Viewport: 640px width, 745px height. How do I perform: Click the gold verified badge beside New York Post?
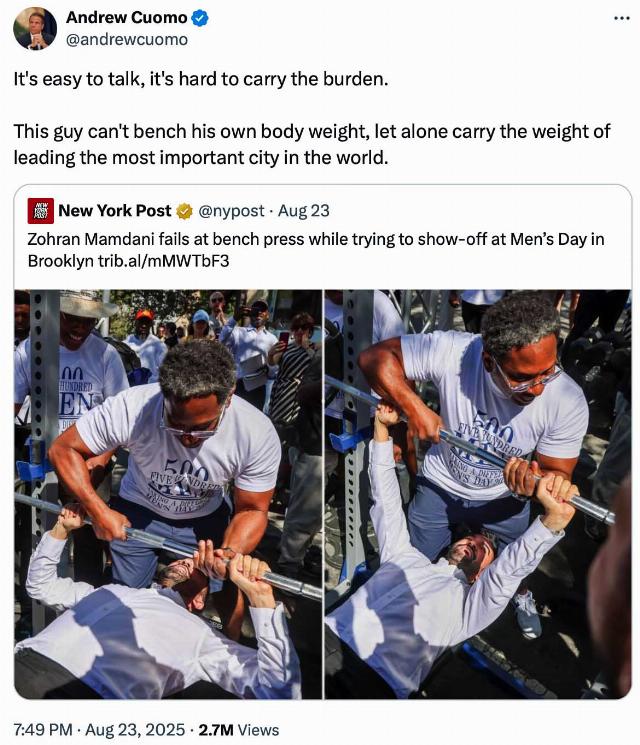(x=184, y=211)
